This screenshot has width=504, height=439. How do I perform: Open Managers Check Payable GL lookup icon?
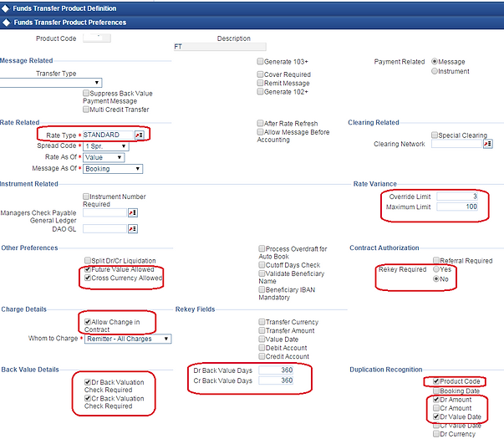coord(133,212)
